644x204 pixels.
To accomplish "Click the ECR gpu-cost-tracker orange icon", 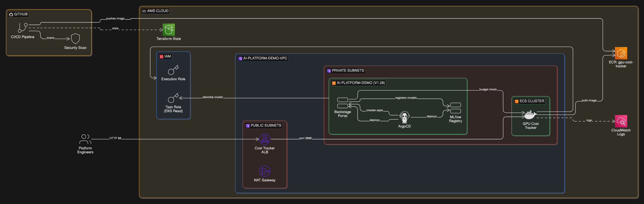I will click(x=621, y=53).
